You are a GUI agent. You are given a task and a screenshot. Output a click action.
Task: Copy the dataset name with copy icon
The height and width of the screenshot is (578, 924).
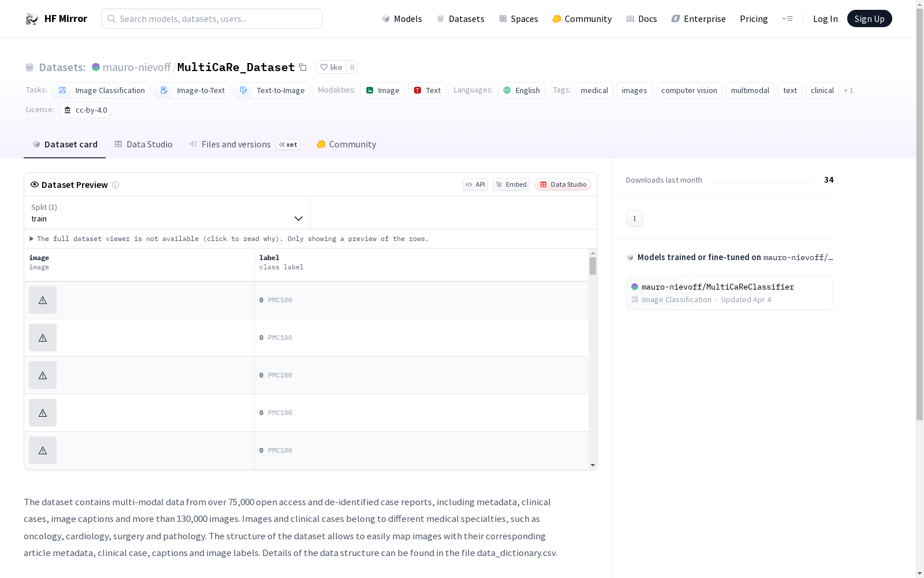click(303, 67)
